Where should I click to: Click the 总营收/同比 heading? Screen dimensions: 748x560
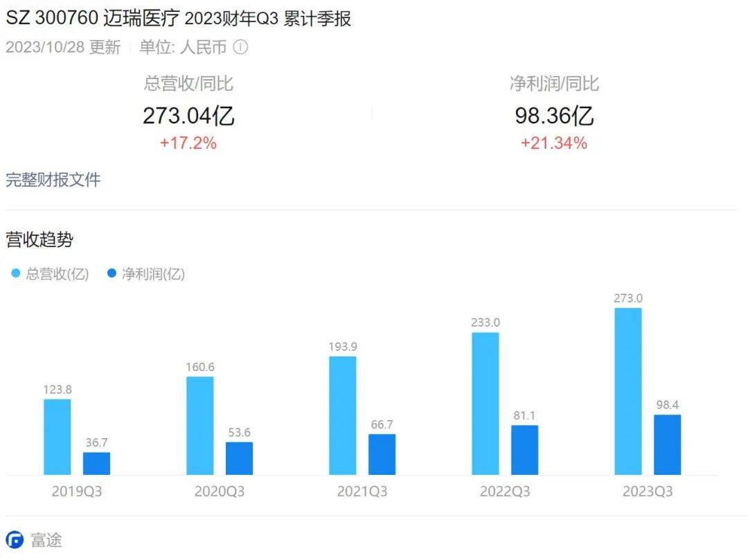coord(188,83)
